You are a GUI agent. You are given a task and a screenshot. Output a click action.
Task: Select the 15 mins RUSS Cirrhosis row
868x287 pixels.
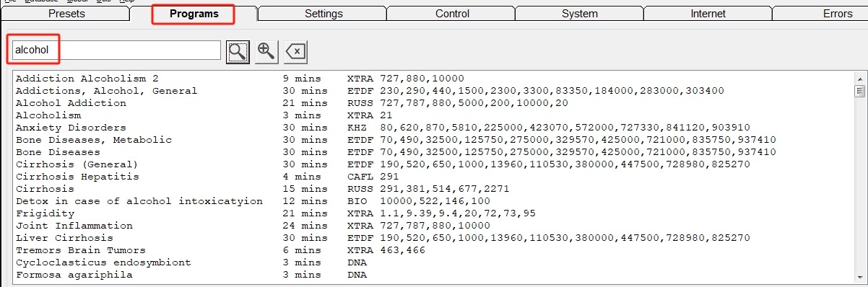coord(433,189)
